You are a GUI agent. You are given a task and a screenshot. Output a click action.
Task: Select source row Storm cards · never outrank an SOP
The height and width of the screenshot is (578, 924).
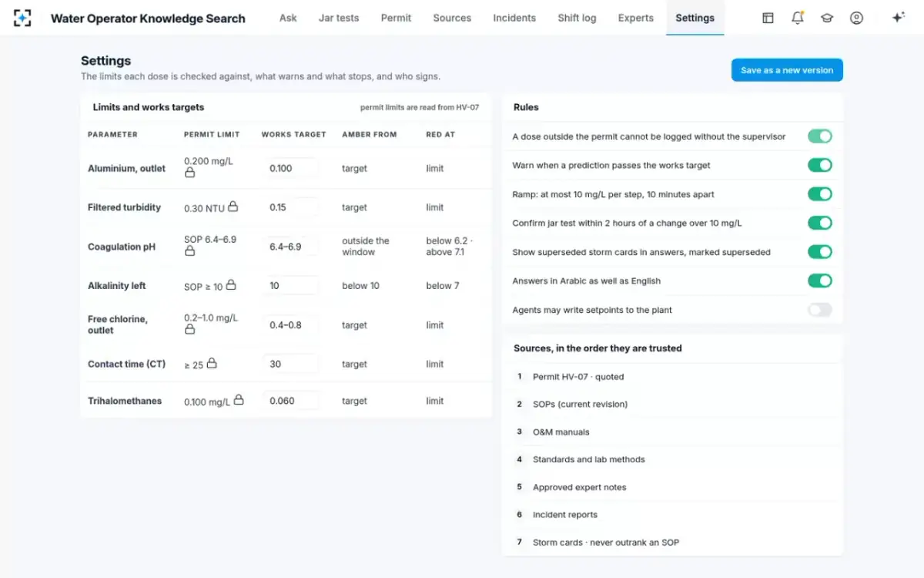672,543
